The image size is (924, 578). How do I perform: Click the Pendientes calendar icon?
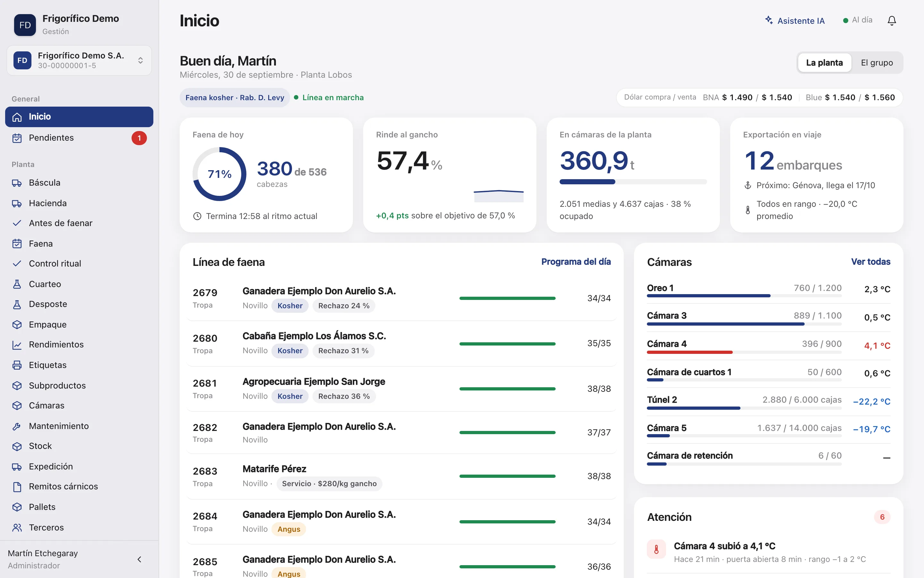(17, 138)
